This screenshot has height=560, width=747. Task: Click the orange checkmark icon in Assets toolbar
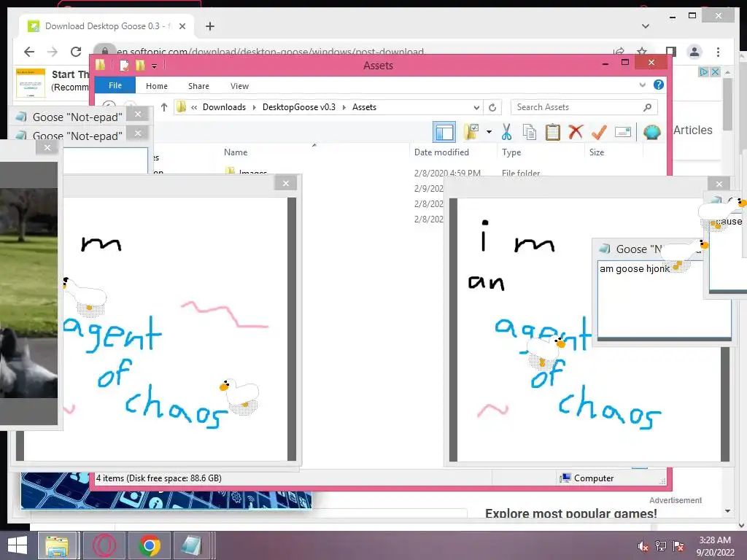pyautogui.click(x=599, y=132)
